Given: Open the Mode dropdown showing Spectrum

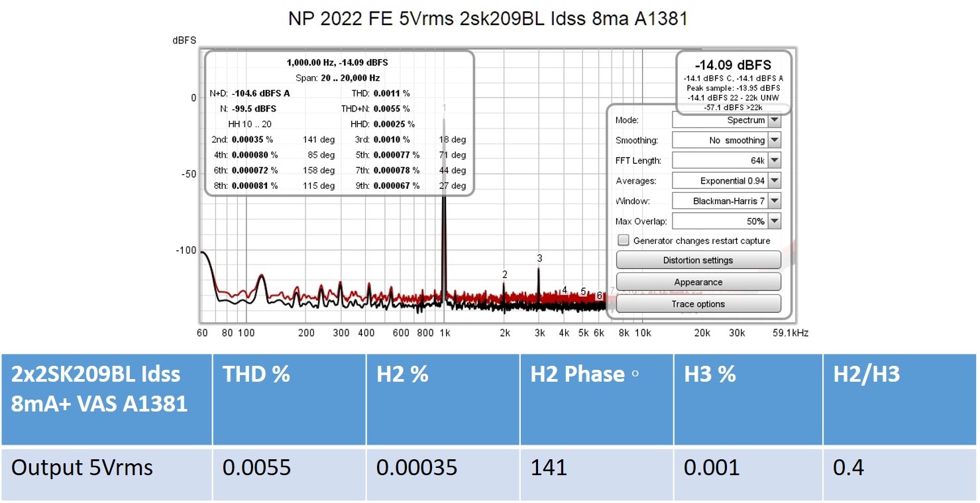Looking at the screenshot, I should click(x=726, y=121).
